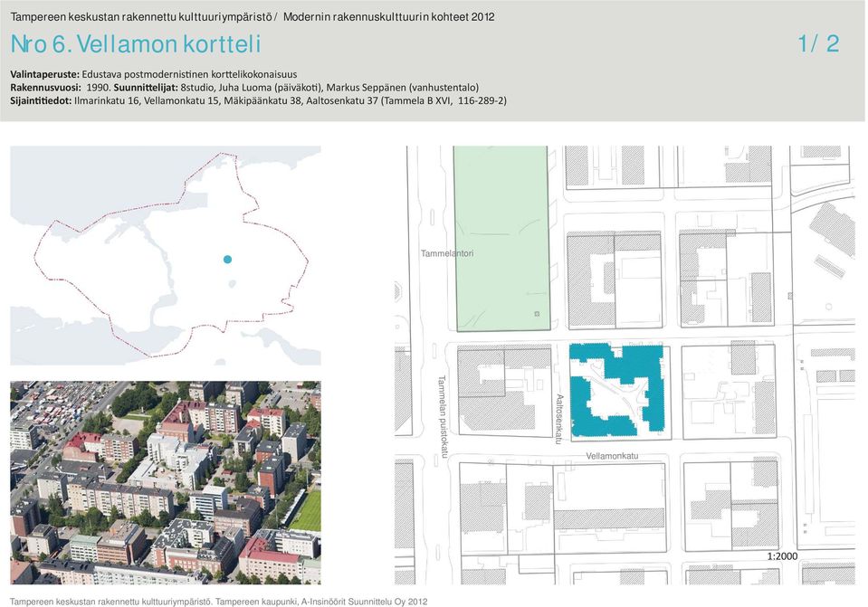
Task: Click footer text "A-Insinöörit Suunnittelu Oy 2012"
Action: pos(364,602)
